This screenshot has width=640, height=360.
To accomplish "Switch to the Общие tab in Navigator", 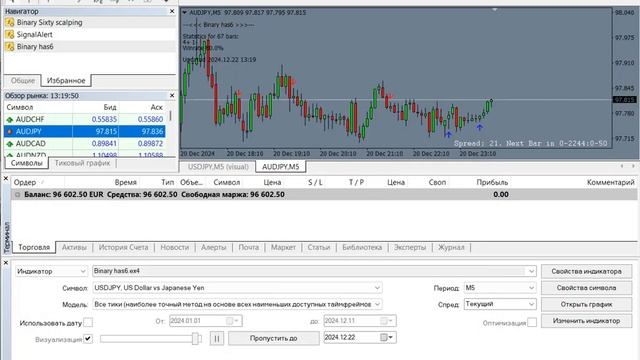I will click(23, 80).
